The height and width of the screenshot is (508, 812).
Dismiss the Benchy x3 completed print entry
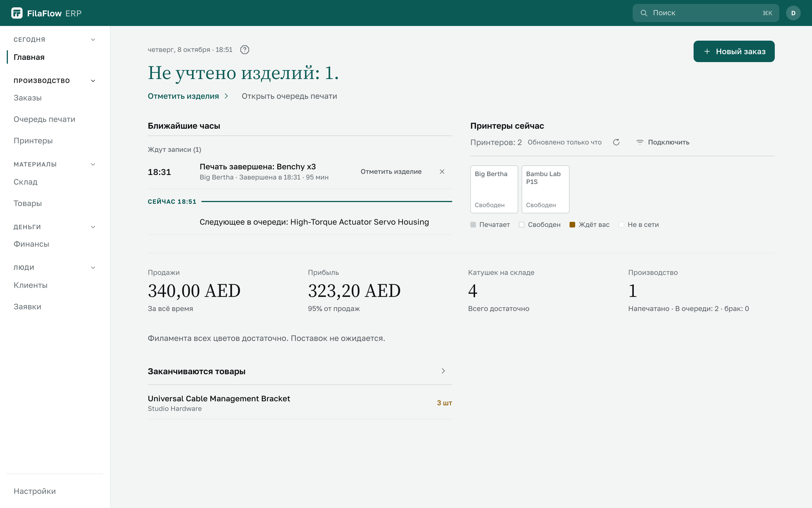click(442, 172)
